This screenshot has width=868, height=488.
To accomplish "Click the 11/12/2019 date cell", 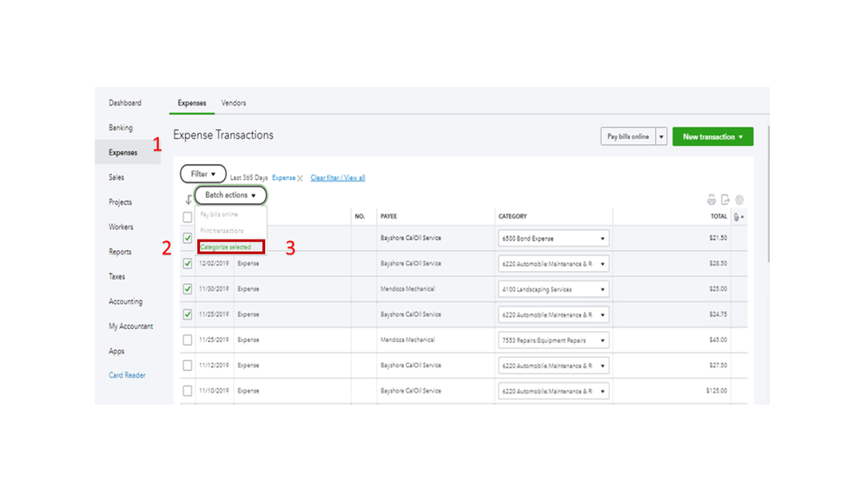I will click(214, 366).
